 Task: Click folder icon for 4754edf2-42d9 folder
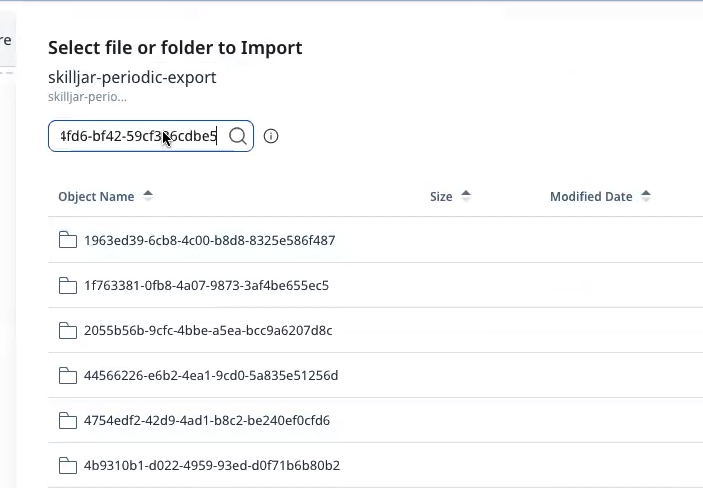point(68,420)
